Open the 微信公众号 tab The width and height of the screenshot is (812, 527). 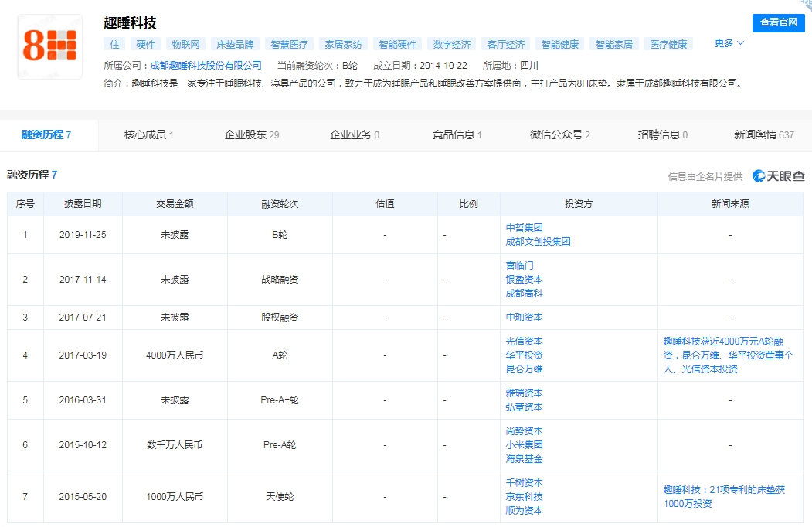(559, 134)
